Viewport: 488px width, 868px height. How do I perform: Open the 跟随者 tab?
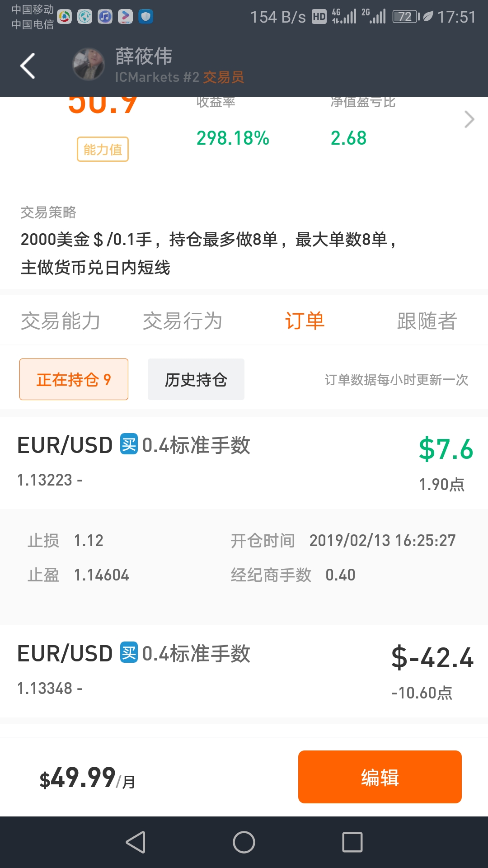427,321
